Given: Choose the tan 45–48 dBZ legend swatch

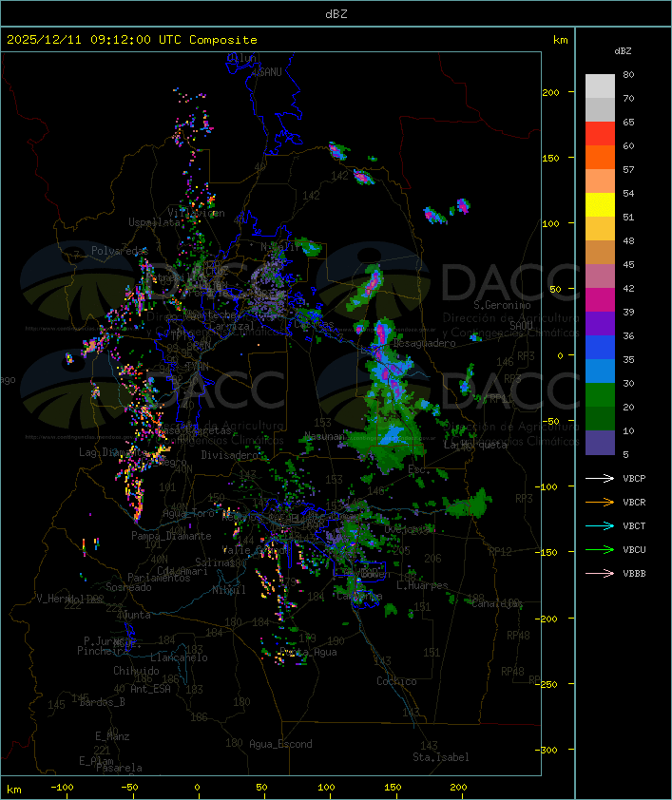Looking at the screenshot, I should tap(600, 253).
